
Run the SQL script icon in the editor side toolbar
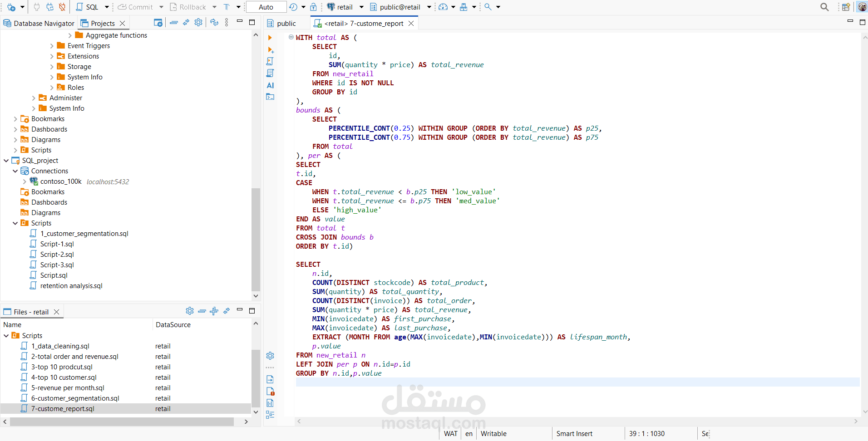(x=270, y=61)
